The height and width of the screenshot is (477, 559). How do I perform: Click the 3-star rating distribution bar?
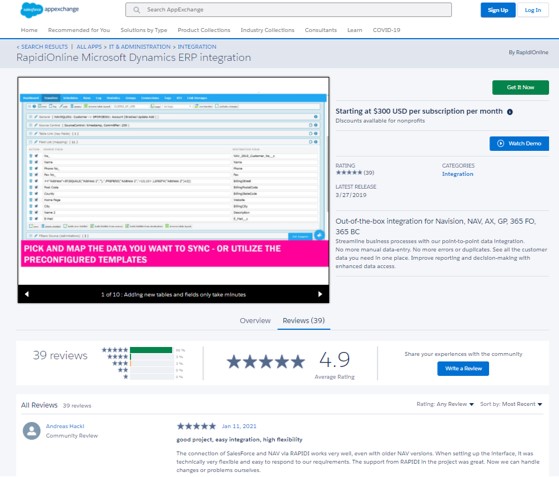(x=152, y=363)
